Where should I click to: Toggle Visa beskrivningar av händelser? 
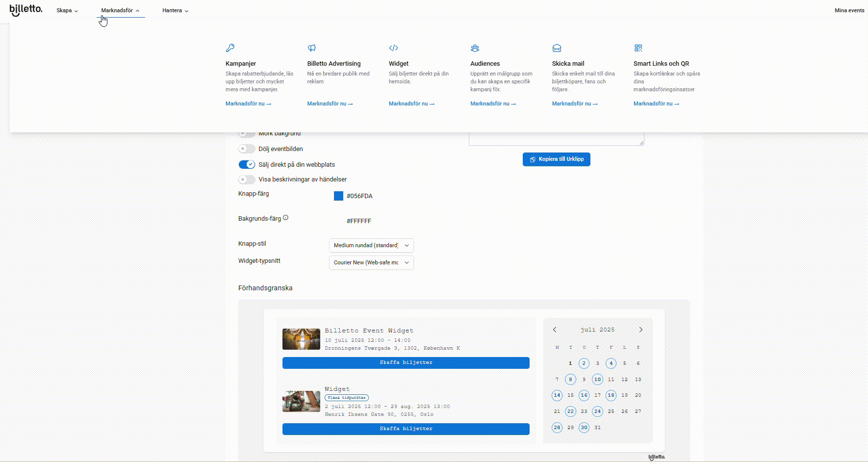coord(247,180)
